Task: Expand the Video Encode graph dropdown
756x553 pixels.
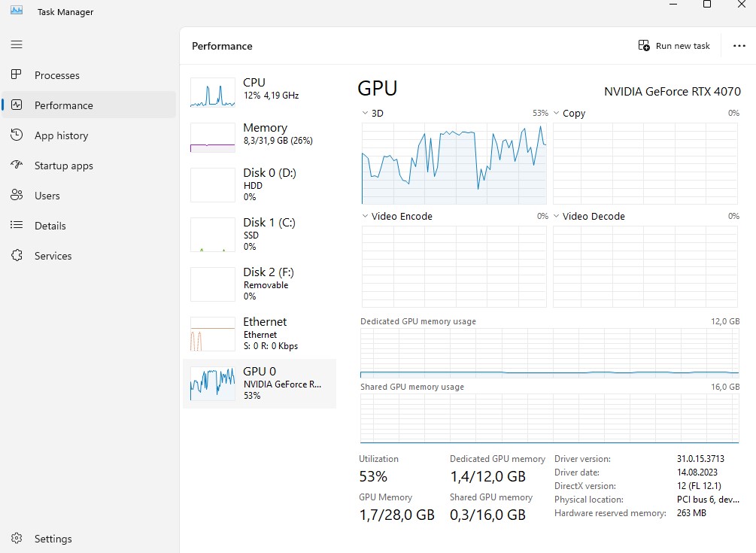Action: [x=366, y=216]
